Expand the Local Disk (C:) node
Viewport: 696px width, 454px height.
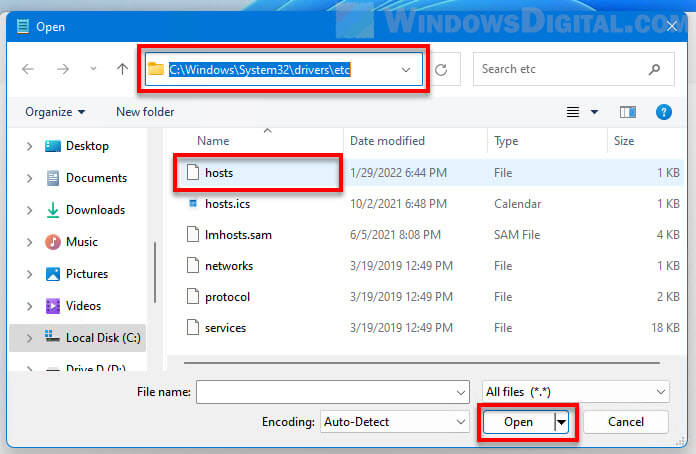point(29,338)
